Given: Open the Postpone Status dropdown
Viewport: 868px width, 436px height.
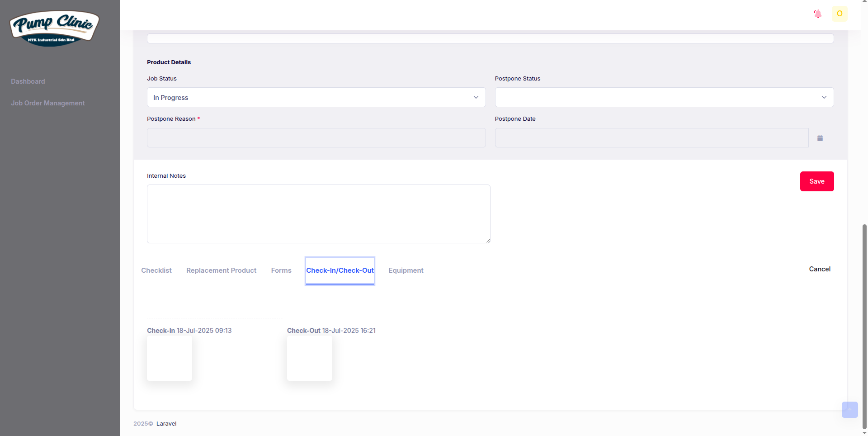Looking at the screenshot, I should tap(664, 97).
